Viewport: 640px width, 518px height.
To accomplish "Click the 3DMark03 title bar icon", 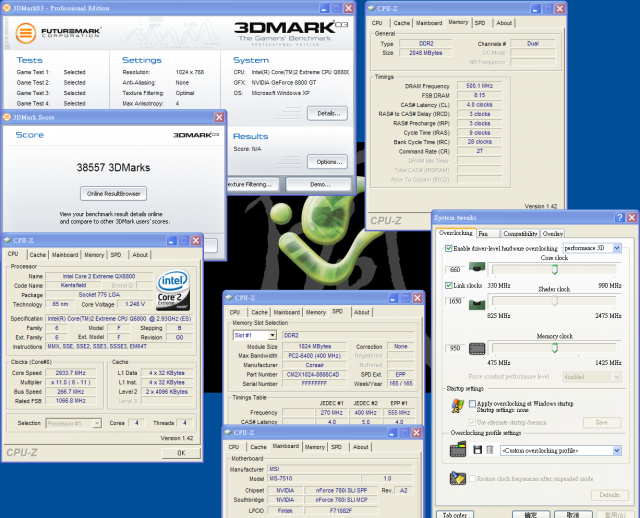I will point(7,8).
